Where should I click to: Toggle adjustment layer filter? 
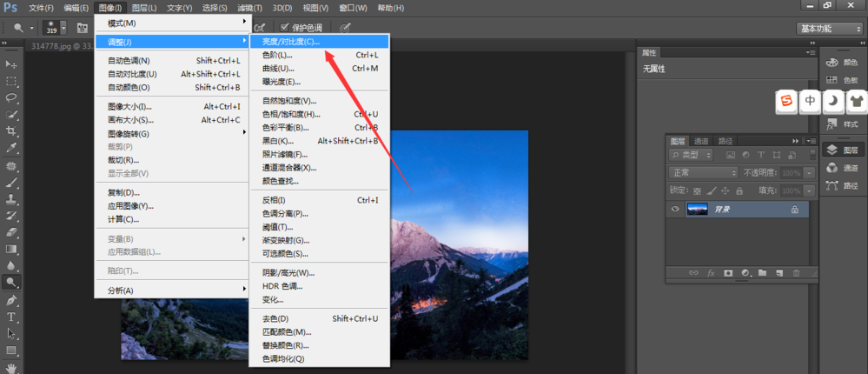coord(745,155)
